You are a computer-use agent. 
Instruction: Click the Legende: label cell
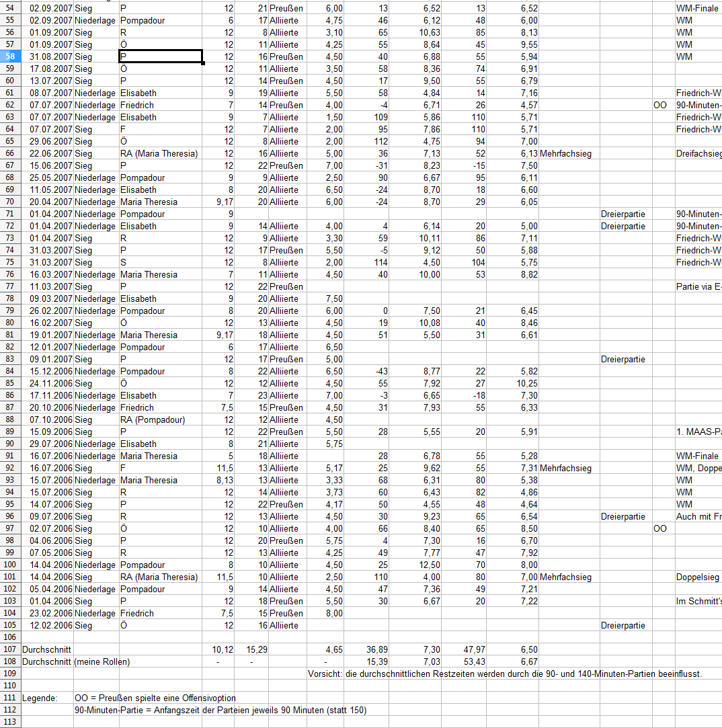click(x=47, y=698)
